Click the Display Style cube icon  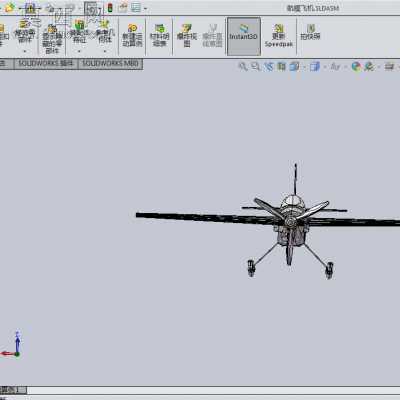coord(315,67)
